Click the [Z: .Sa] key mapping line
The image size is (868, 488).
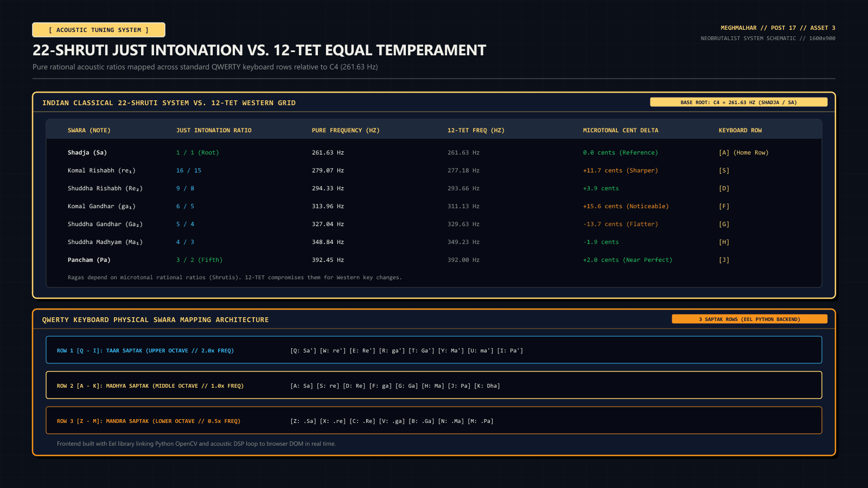392,421
